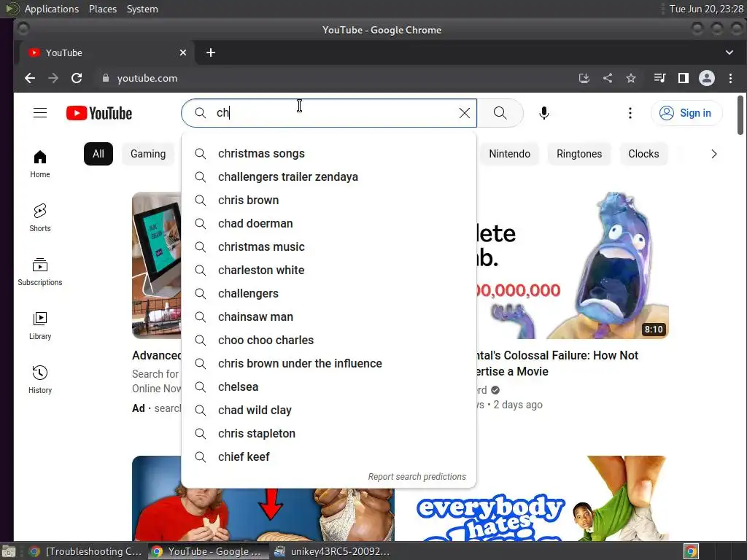Click the Sign in button
Viewport: 747px width, 560px height.
(x=686, y=113)
